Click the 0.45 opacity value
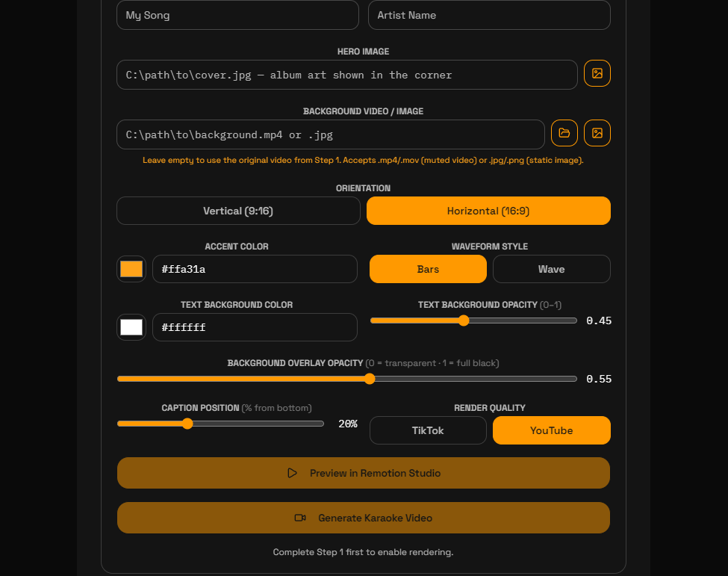728x576 pixels. point(599,320)
